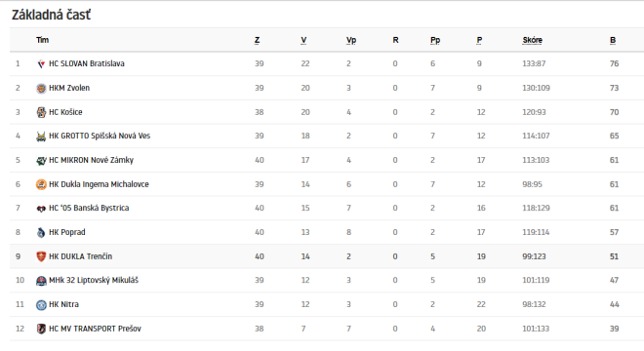Click the HKM Zvolen team logo
Viewport: 644px width, 351px height.
pyautogui.click(x=41, y=88)
